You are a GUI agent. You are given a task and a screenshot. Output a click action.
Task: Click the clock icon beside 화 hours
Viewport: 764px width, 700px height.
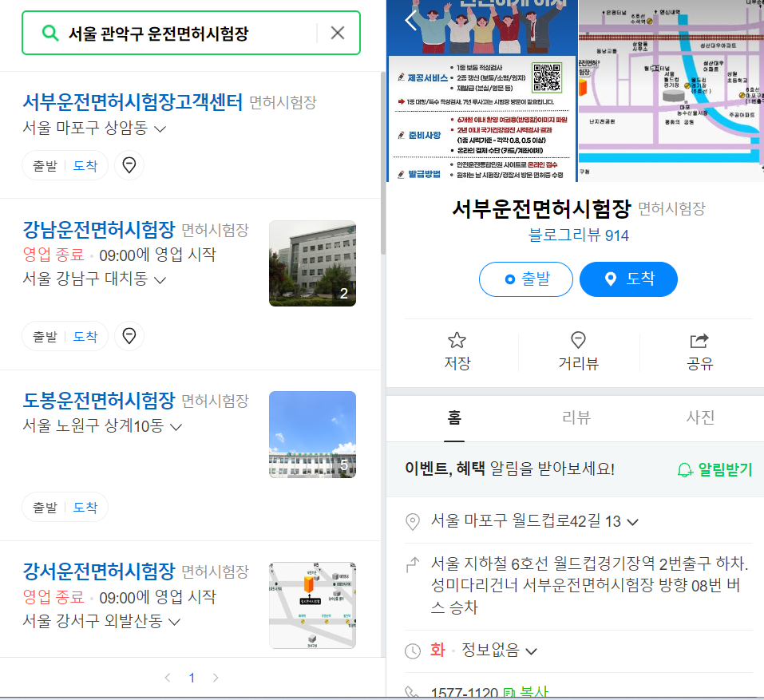point(413,651)
